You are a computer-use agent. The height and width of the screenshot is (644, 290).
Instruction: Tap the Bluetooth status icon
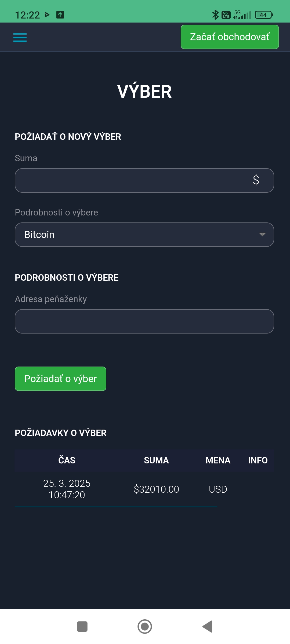click(x=215, y=15)
